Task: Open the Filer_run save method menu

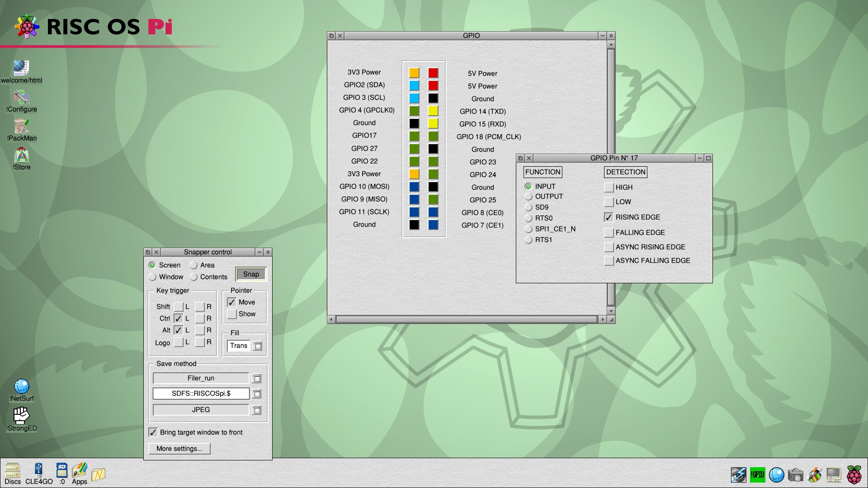Action: (257, 378)
